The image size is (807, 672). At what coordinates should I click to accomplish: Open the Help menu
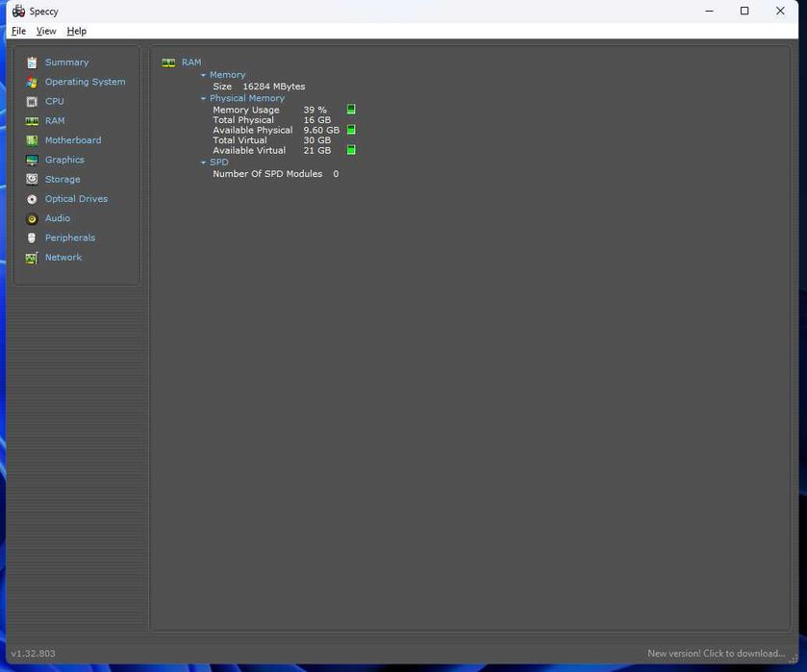77,31
